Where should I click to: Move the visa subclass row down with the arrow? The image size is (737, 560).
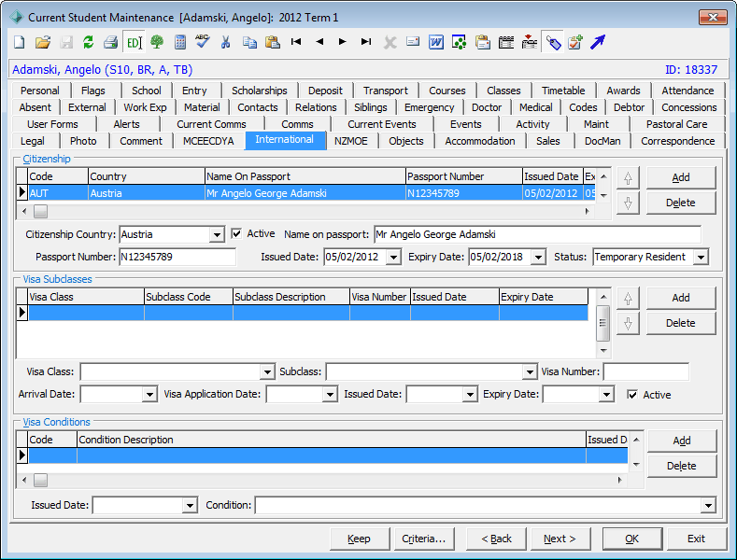(x=628, y=323)
